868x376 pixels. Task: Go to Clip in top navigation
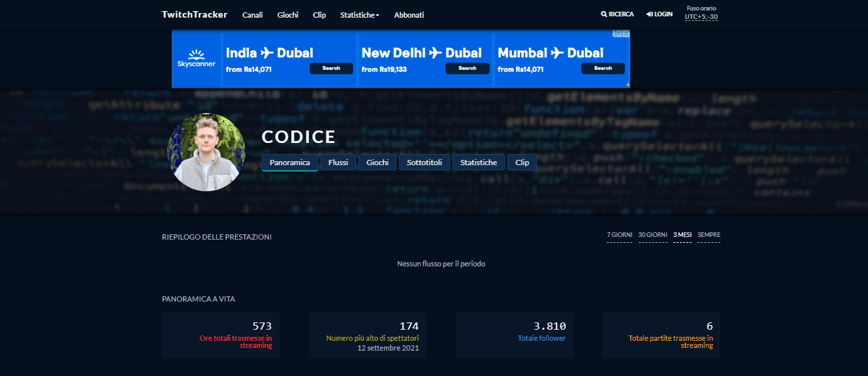(319, 15)
